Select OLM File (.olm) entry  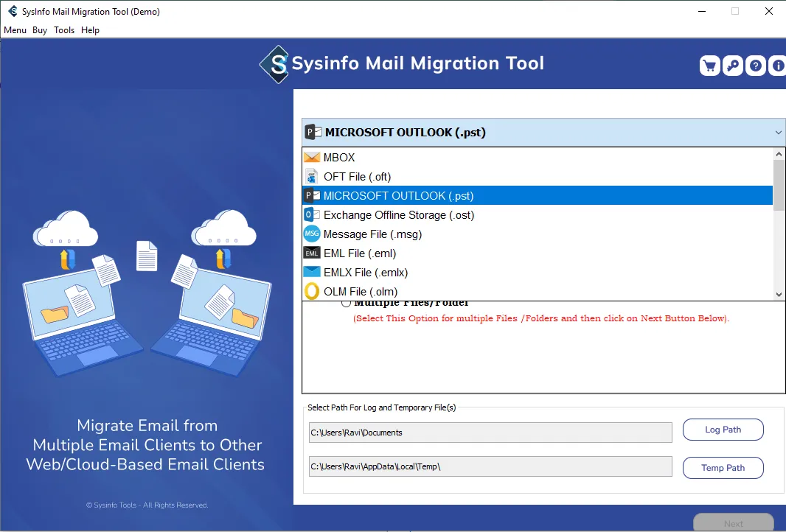pos(538,291)
